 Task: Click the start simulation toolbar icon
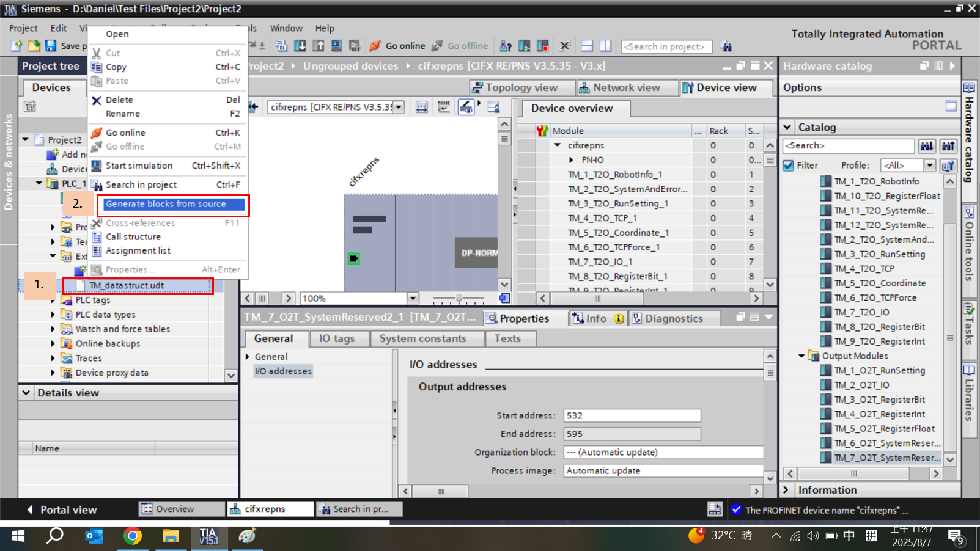336,46
